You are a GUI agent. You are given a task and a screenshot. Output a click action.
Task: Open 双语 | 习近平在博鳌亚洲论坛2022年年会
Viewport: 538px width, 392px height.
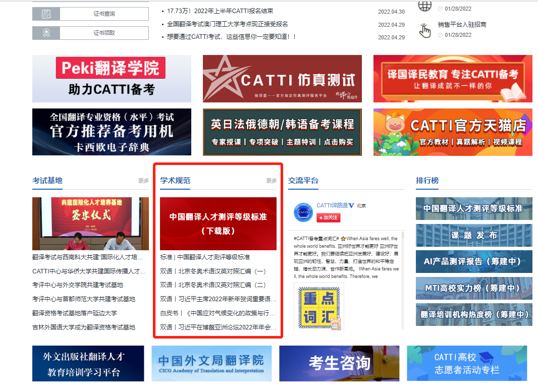pos(218,327)
